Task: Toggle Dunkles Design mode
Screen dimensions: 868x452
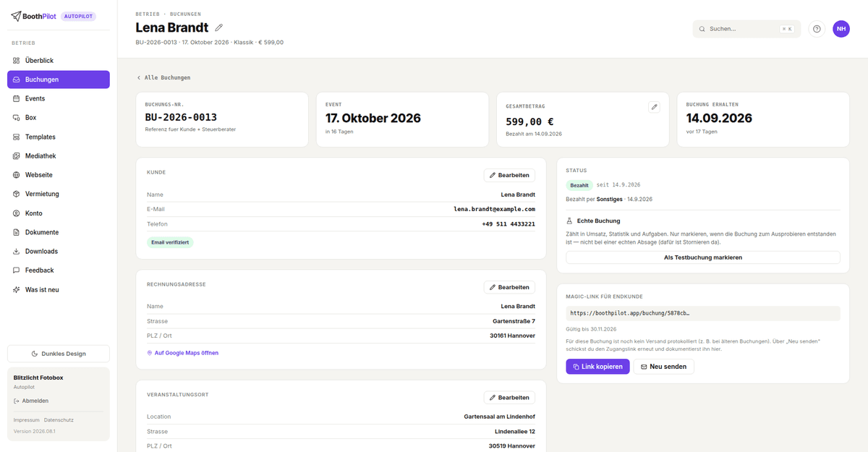Action: point(59,354)
